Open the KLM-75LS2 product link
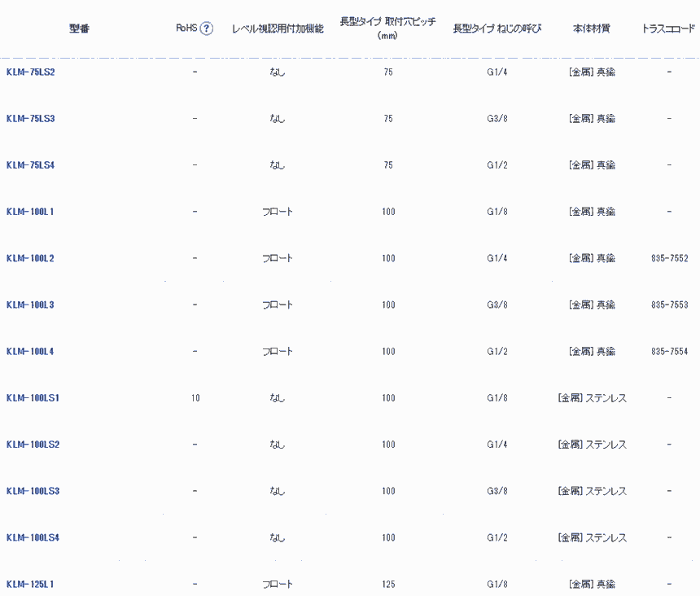 (30, 72)
